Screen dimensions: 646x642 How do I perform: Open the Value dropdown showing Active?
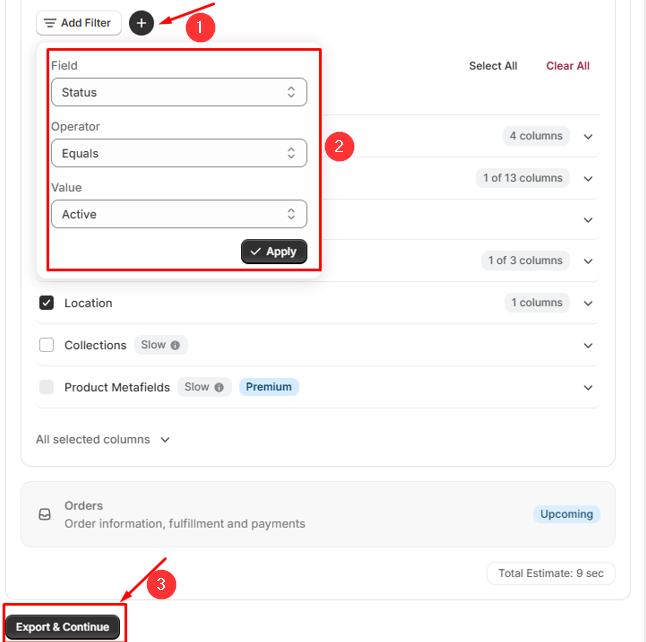pyautogui.click(x=179, y=214)
